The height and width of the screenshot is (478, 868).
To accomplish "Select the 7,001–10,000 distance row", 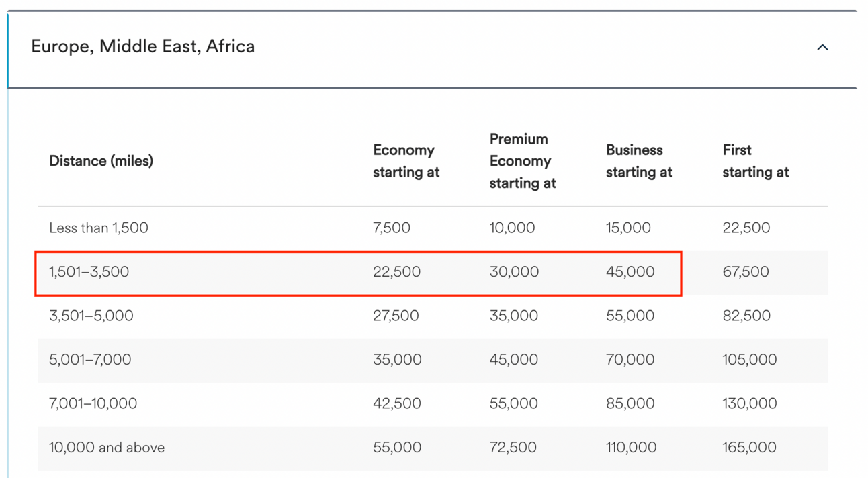I will pyautogui.click(x=433, y=404).
